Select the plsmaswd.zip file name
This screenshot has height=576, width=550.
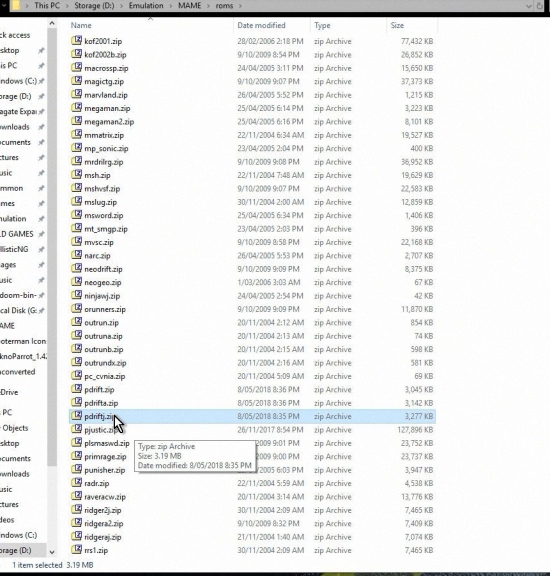coord(107,443)
